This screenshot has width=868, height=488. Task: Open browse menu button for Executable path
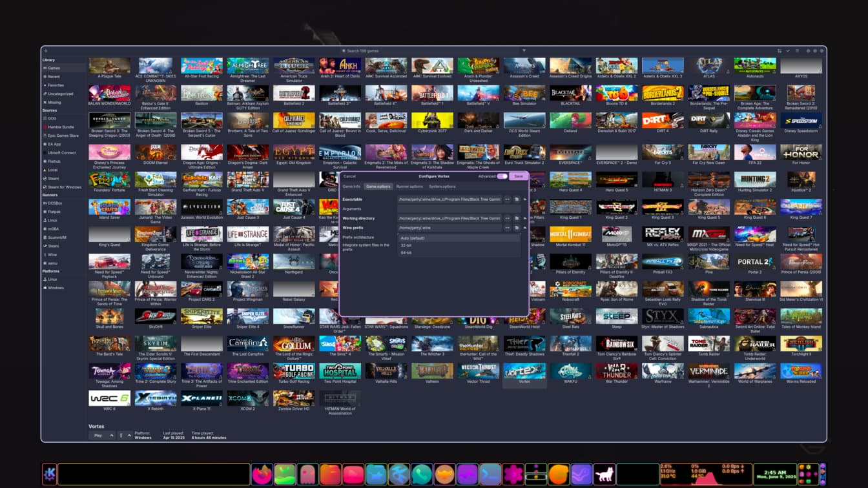point(508,199)
